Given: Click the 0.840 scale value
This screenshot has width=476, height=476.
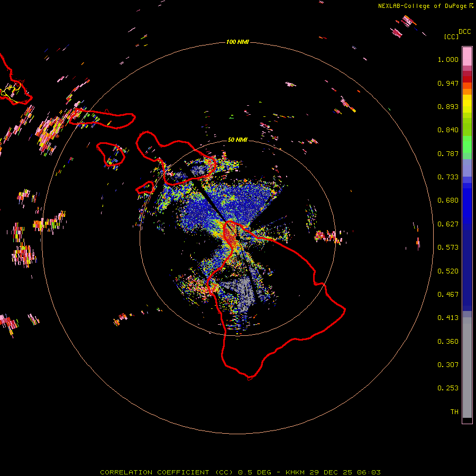Looking at the screenshot, I should tap(448, 130).
